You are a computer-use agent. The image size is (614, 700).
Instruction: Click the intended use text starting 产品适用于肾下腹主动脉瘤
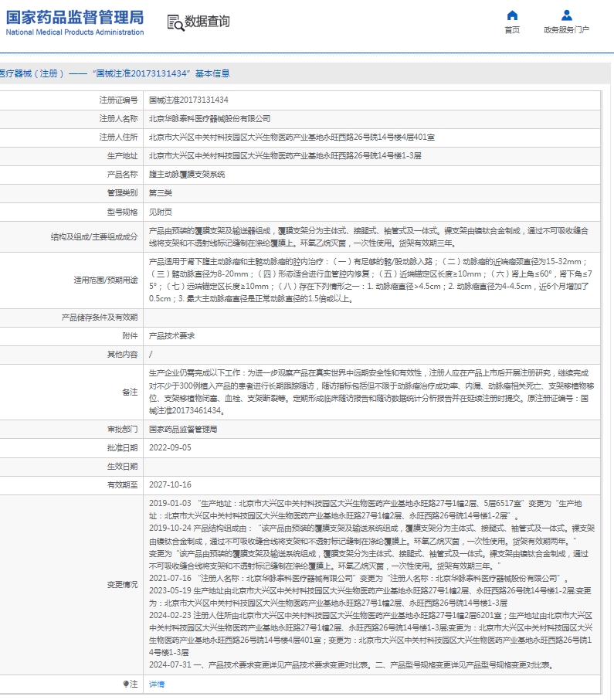371,280
